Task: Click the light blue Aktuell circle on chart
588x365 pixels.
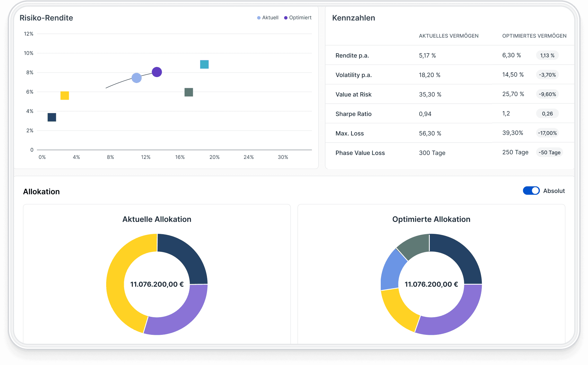Action: (136, 78)
